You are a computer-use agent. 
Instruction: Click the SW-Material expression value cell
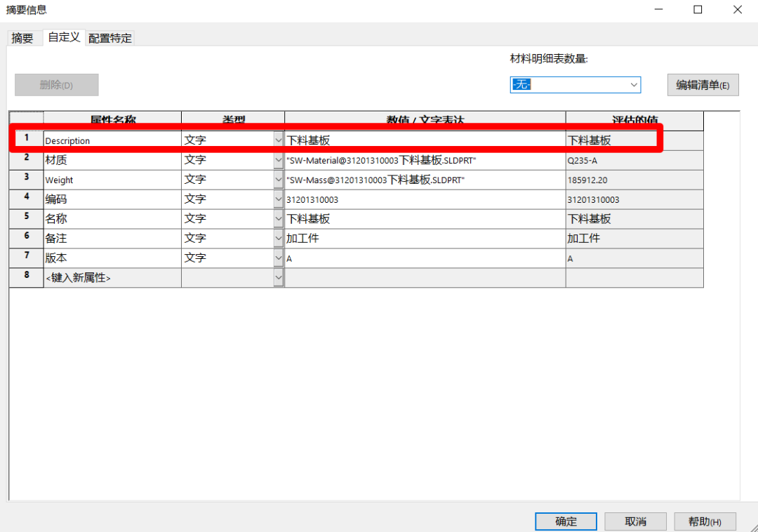click(x=425, y=160)
